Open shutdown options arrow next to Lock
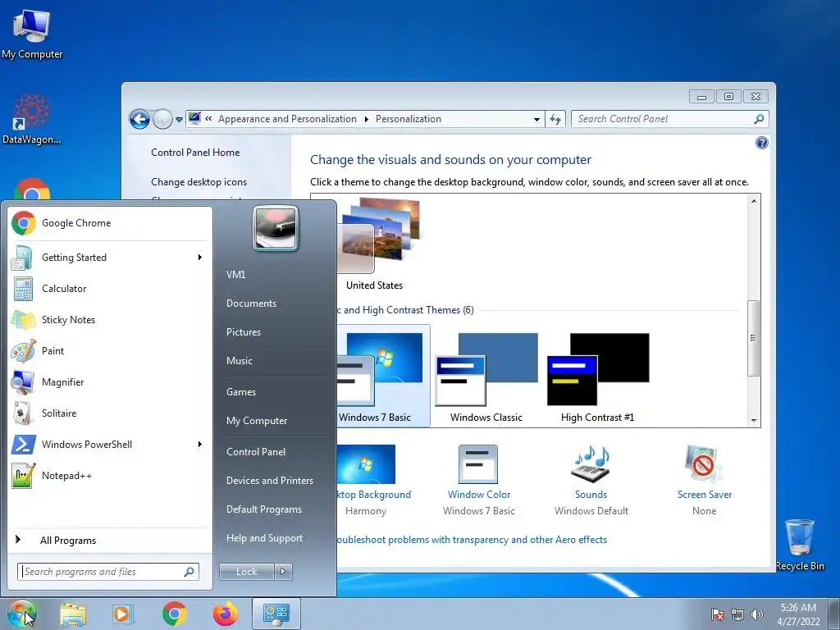 pos(283,572)
